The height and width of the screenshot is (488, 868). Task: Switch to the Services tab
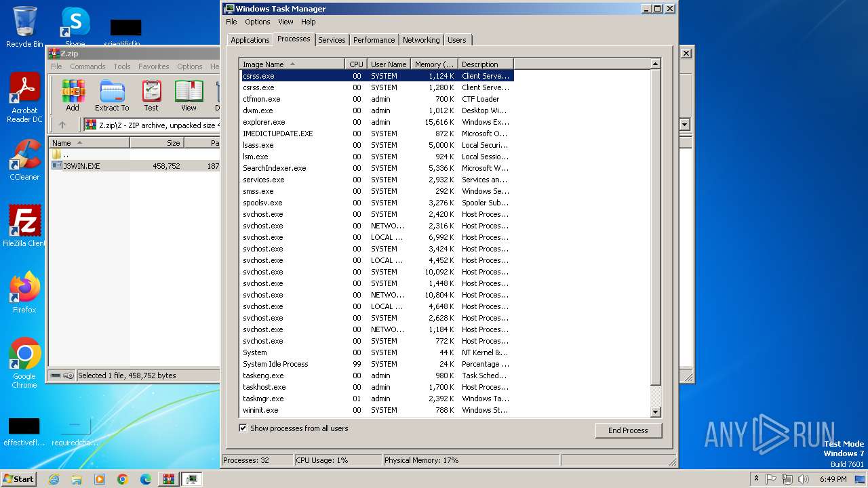point(332,40)
